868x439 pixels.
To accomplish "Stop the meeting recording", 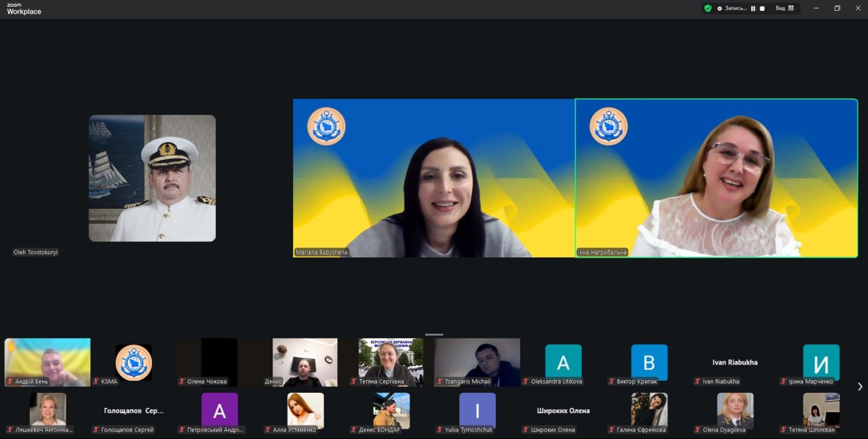I will coord(762,8).
